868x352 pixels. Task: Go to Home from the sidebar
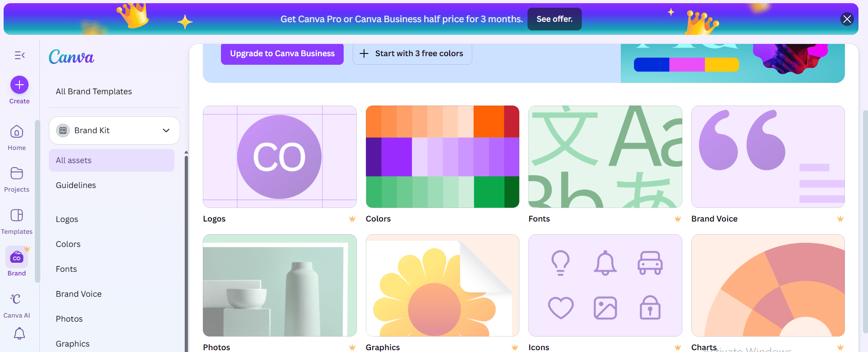[x=17, y=137]
